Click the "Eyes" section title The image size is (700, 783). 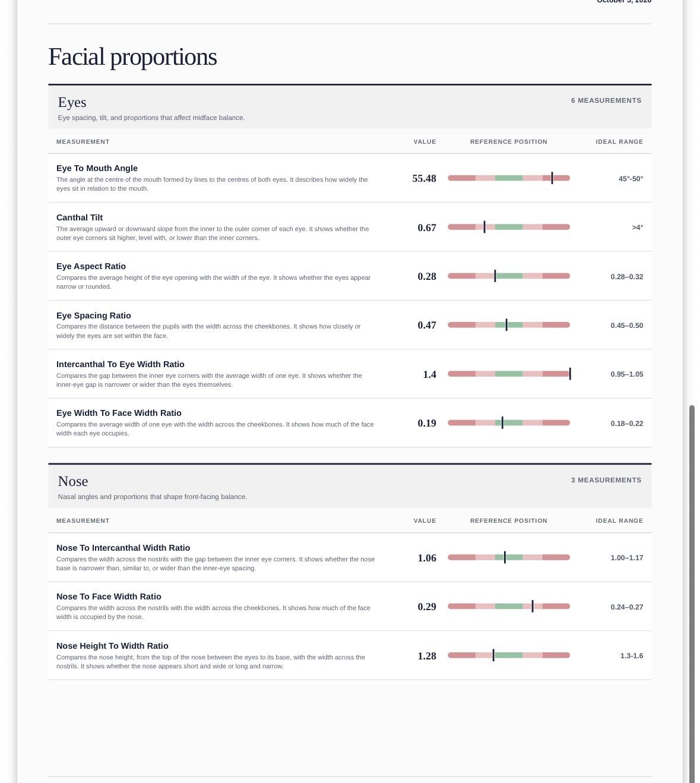coord(72,103)
